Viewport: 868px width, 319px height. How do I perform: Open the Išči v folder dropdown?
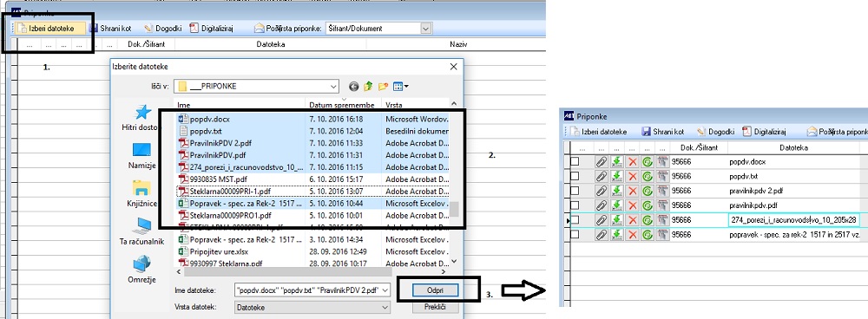332,86
